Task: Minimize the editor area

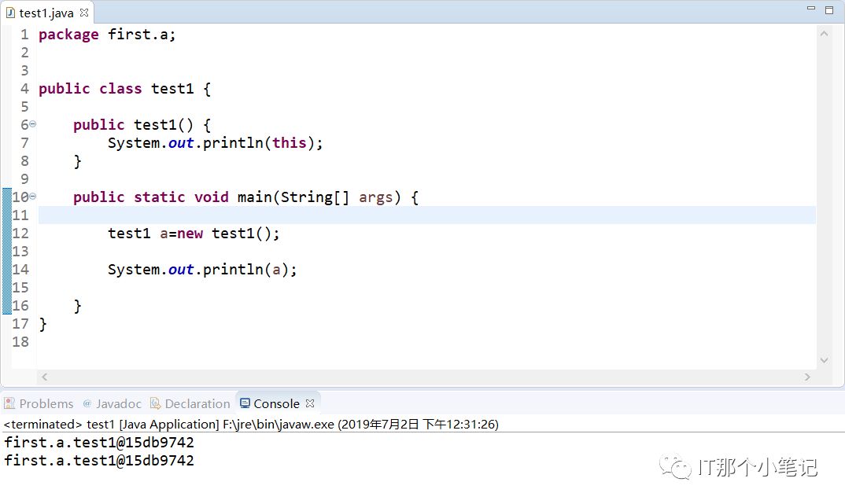Action: (x=811, y=9)
